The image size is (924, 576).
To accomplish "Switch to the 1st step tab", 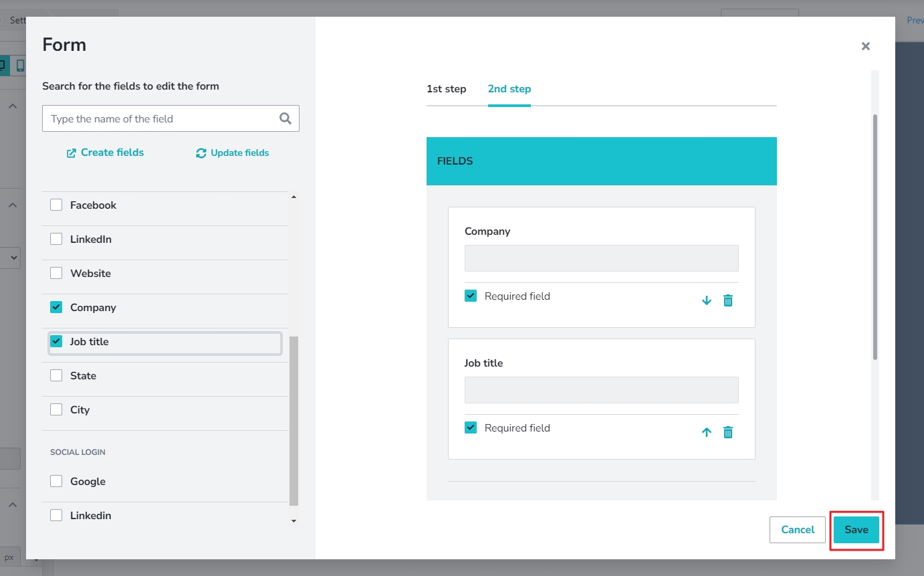I will click(x=447, y=88).
